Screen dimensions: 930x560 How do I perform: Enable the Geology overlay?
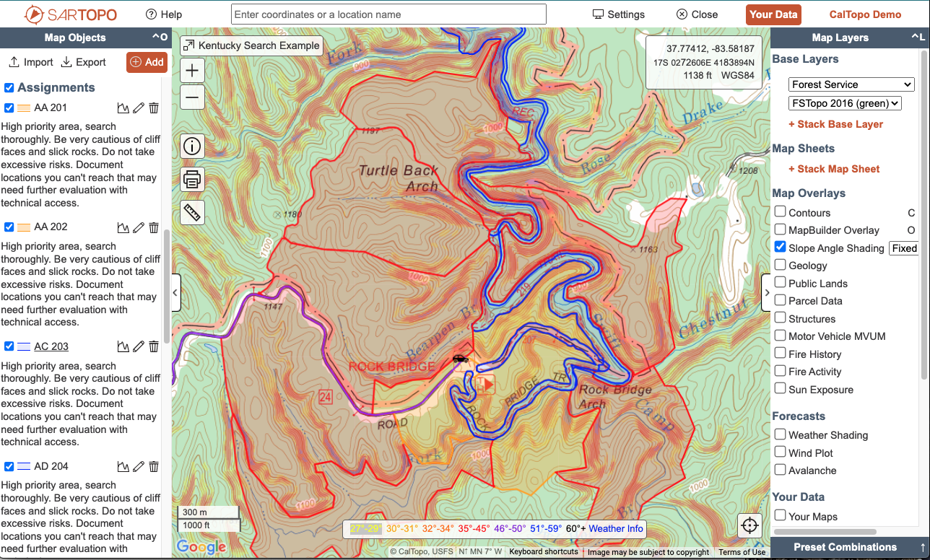click(781, 265)
